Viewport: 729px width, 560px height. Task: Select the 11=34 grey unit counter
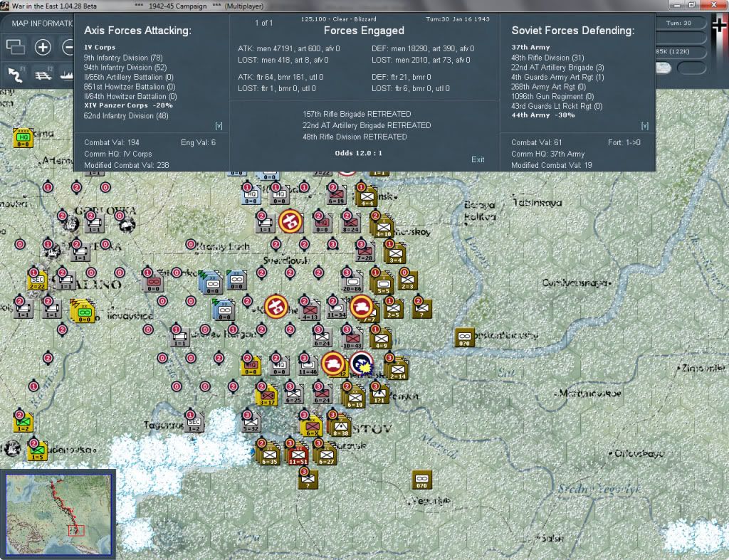coord(337,309)
